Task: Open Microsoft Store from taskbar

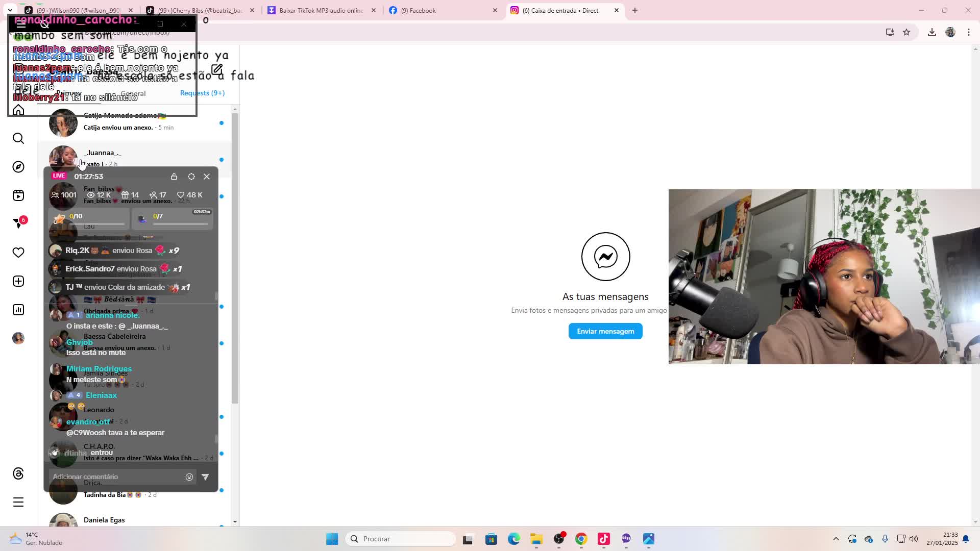Action: (x=492, y=539)
